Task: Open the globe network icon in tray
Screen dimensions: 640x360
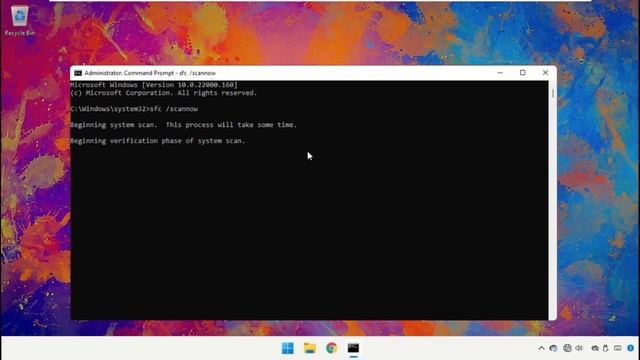Action: point(567,348)
